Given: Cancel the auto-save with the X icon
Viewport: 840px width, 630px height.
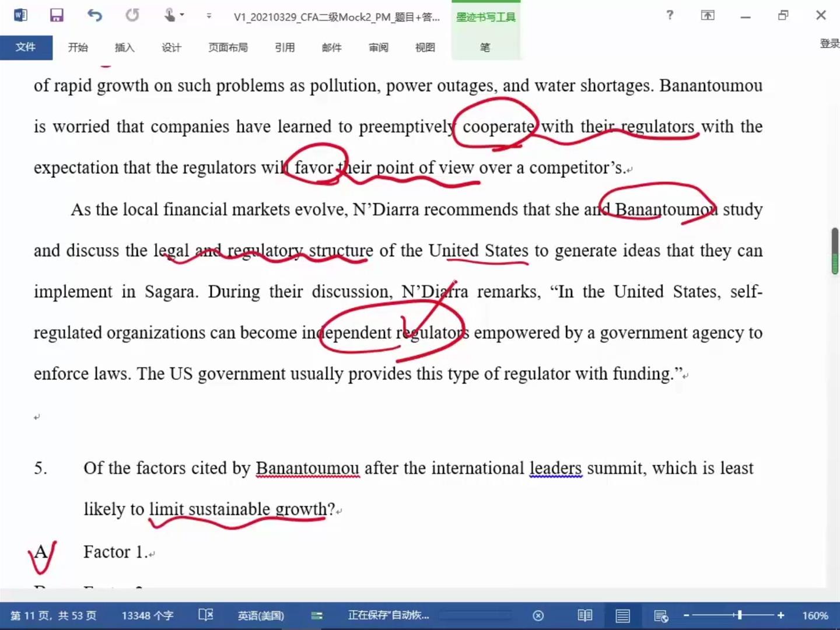Looking at the screenshot, I should click(538, 615).
